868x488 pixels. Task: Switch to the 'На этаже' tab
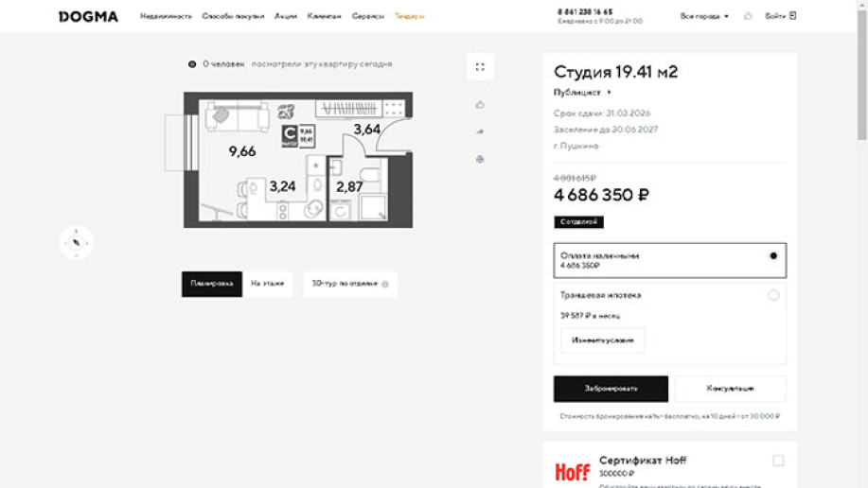click(x=268, y=284)
